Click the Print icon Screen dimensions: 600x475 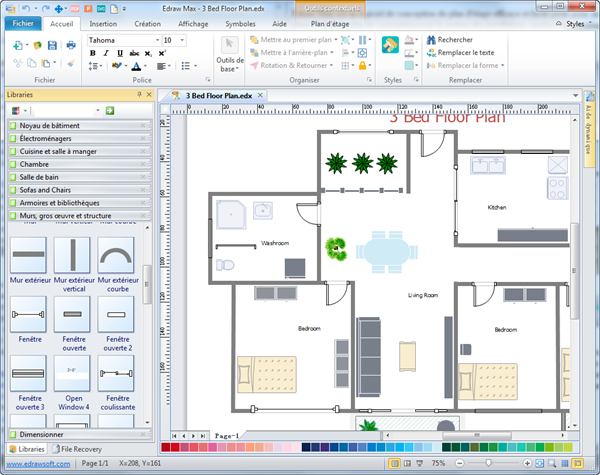(x=71, y=45)
